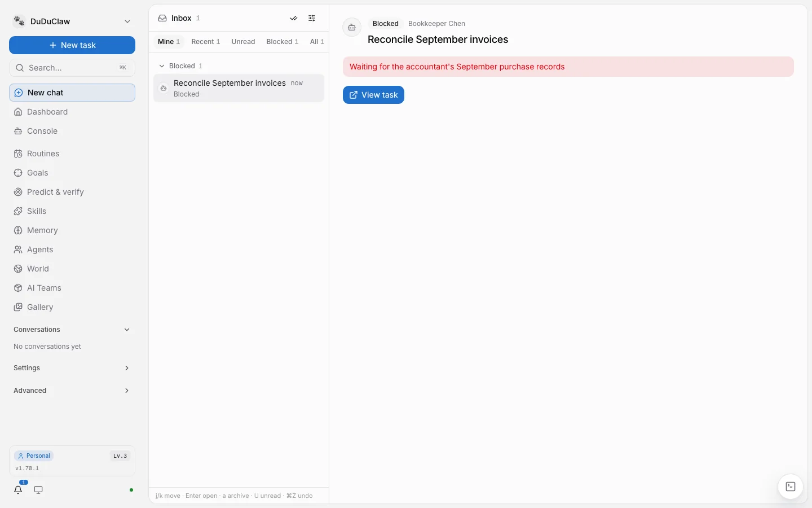Viewport: 812px width, 508px height.
Task: Click the agent avatar beside Blocked badge
Action: tap(352, 27)
